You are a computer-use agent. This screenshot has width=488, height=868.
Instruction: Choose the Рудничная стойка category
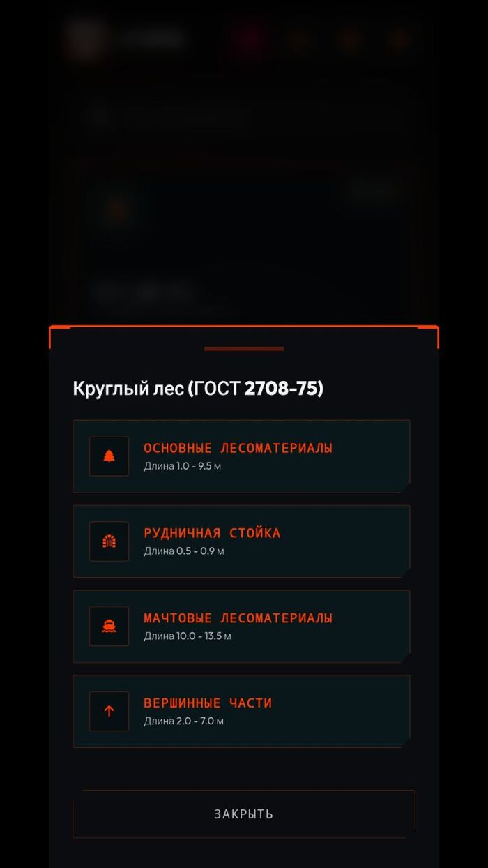(x=212, y=533)
